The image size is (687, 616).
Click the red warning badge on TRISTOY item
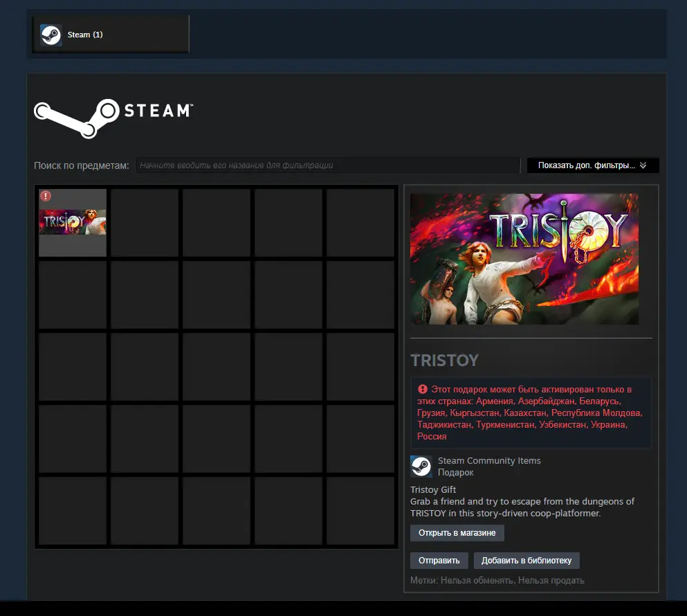(46, 196)
